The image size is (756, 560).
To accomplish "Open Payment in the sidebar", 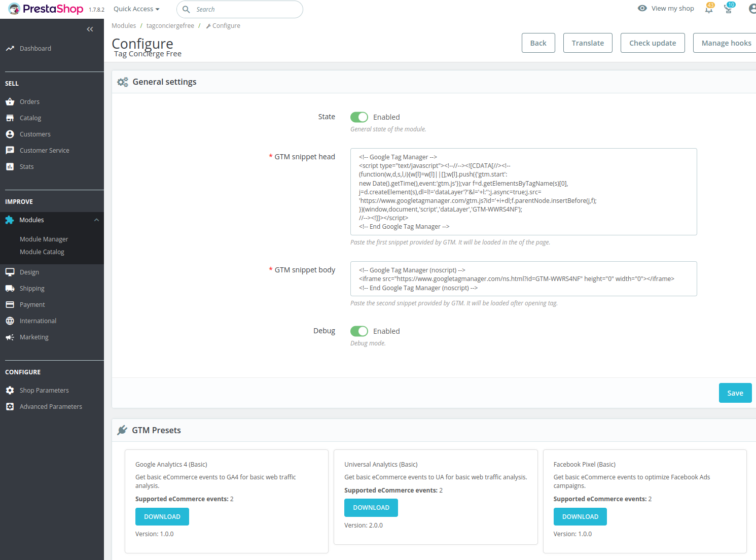I will [32, 305].
